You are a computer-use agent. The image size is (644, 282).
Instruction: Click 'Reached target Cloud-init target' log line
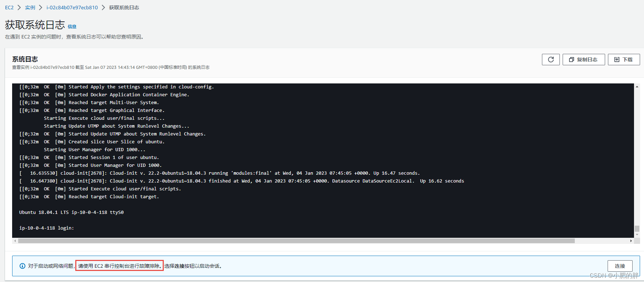89,197
